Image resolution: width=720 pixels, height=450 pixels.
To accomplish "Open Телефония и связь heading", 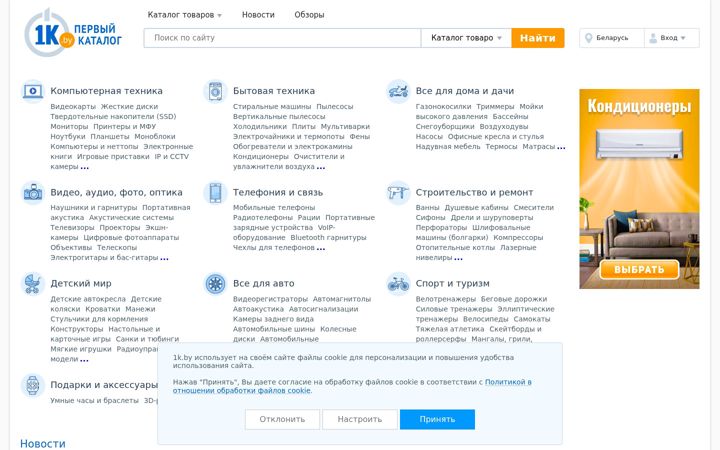I will pyautogui.click(x=278, y=192).
